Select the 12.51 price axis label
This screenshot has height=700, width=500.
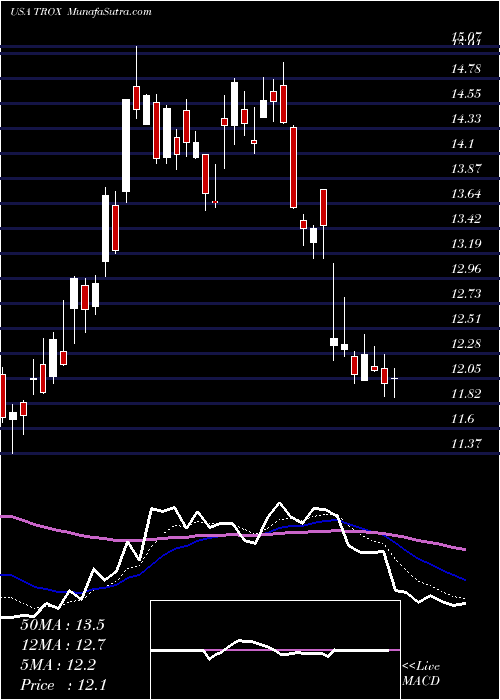pyautogui.click(x=466, y=319)
